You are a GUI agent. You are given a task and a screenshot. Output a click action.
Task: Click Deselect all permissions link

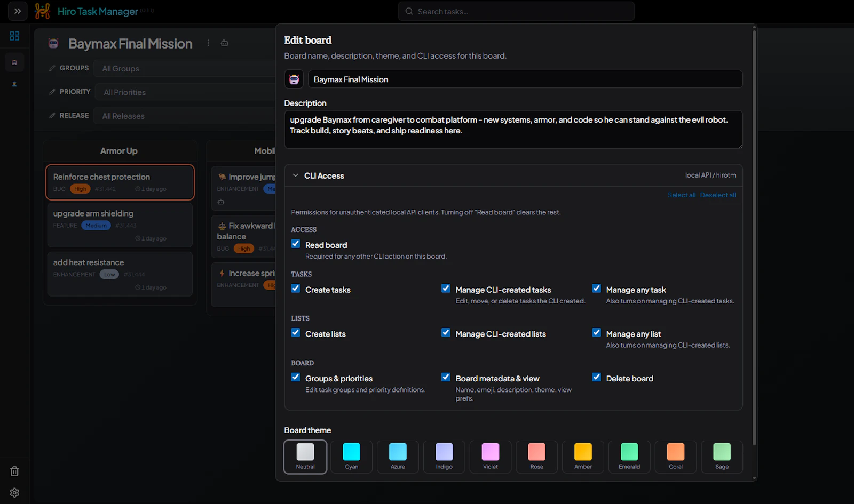[718, 195]
